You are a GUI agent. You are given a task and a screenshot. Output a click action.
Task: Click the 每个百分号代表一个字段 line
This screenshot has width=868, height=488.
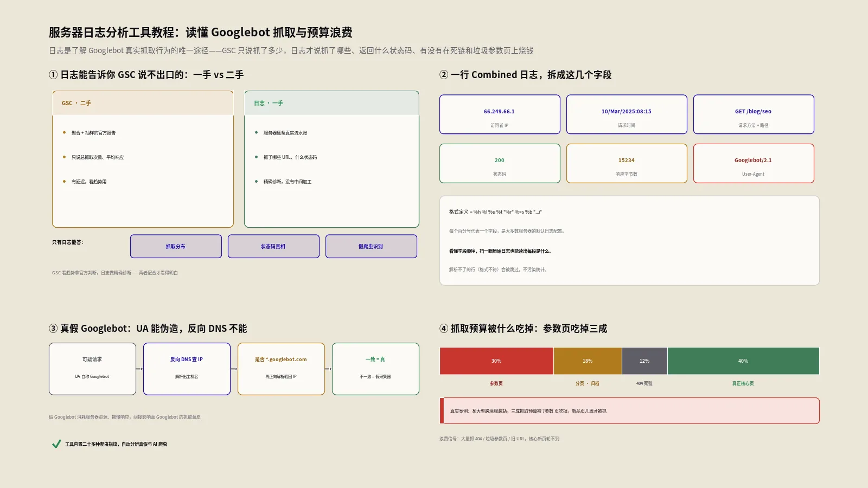tap(507, 231)
